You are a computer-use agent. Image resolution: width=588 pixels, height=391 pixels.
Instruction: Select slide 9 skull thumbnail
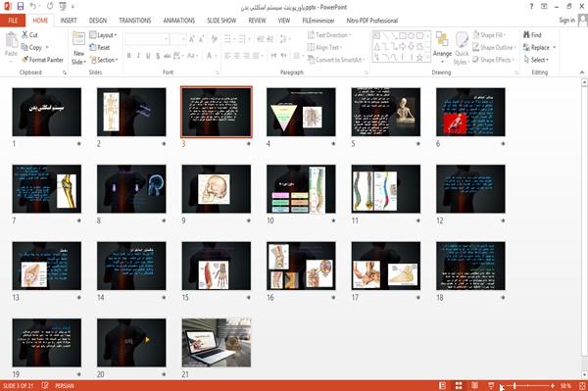click(x=217, y=188)
